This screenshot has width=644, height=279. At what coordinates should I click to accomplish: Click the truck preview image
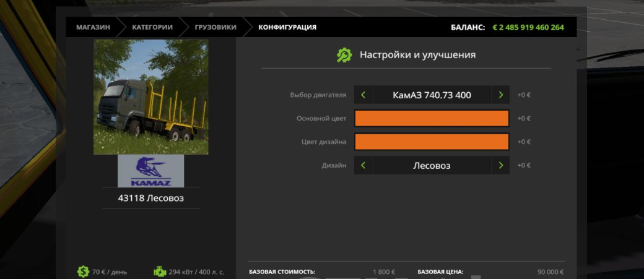pos(150,97)
